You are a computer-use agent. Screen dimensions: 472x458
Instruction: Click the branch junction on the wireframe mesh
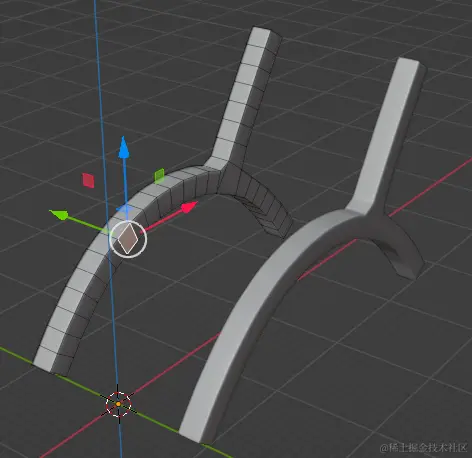[222, 167]
